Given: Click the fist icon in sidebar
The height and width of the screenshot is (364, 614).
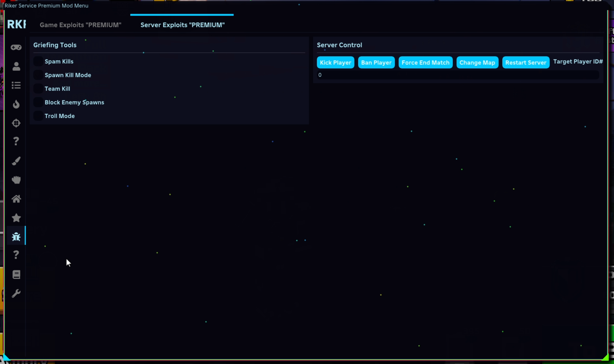Looking at the screenshot, I should coord(16,180).
